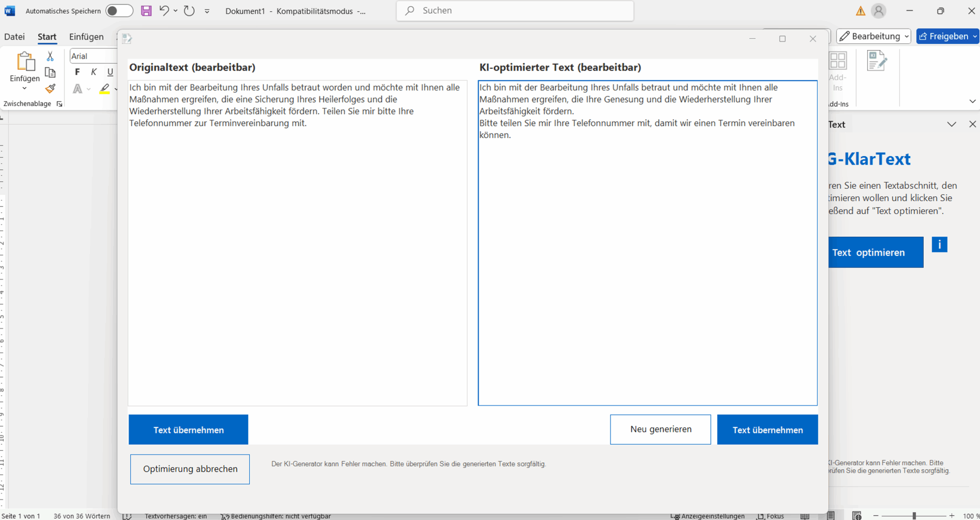
Task: Click into the Suchen search field
Action: 514,11
